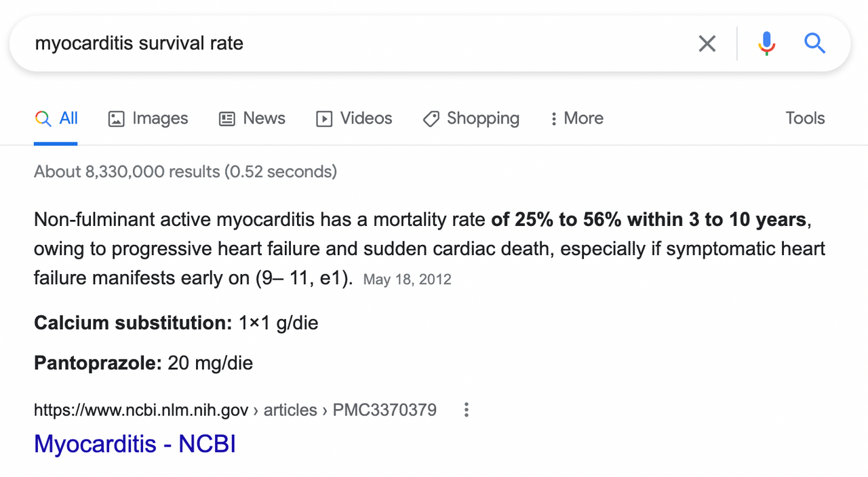868x477 pixels.
Task: Expand the More search categories menu
Action: click(x=576, y=119)
